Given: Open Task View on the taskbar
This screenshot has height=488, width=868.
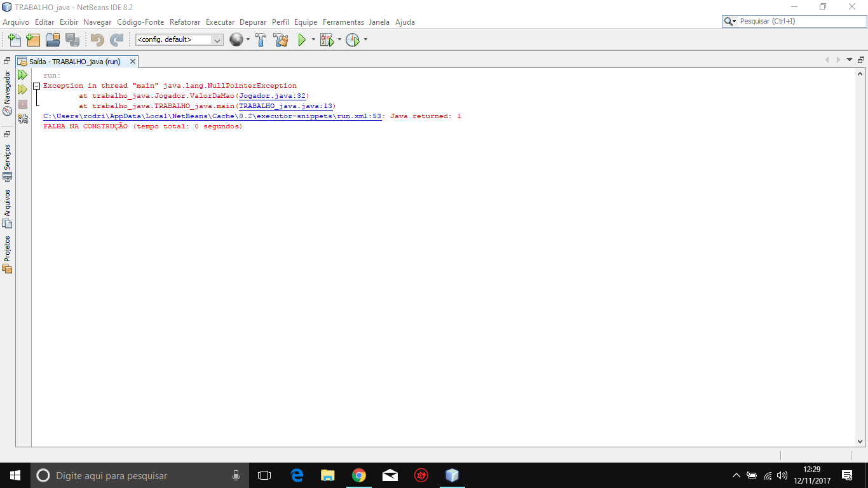Looking at the screenshot, I should pyautogui.click(x=264, y=475).
